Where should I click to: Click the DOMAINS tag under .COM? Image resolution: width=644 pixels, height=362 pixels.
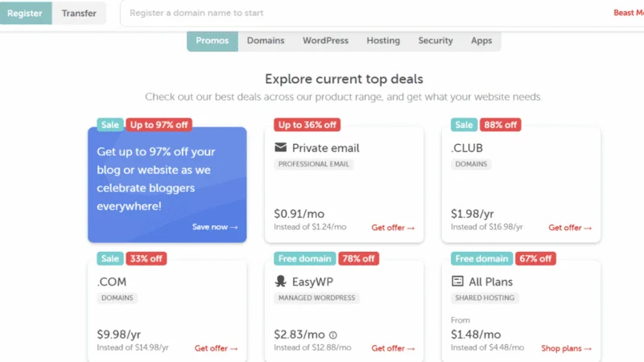click(117, 298)
